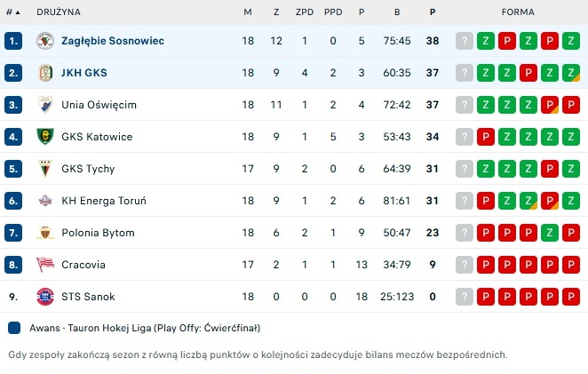Click the GKS Tychy team crest
588x374 pixels.
pos(45,169)
